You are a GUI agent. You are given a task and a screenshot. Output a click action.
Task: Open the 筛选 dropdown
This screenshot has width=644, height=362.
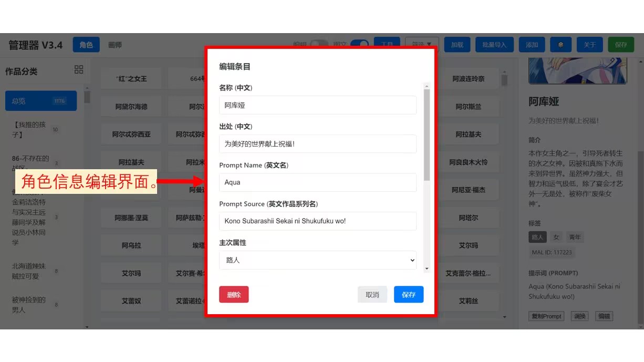point(422,45)
